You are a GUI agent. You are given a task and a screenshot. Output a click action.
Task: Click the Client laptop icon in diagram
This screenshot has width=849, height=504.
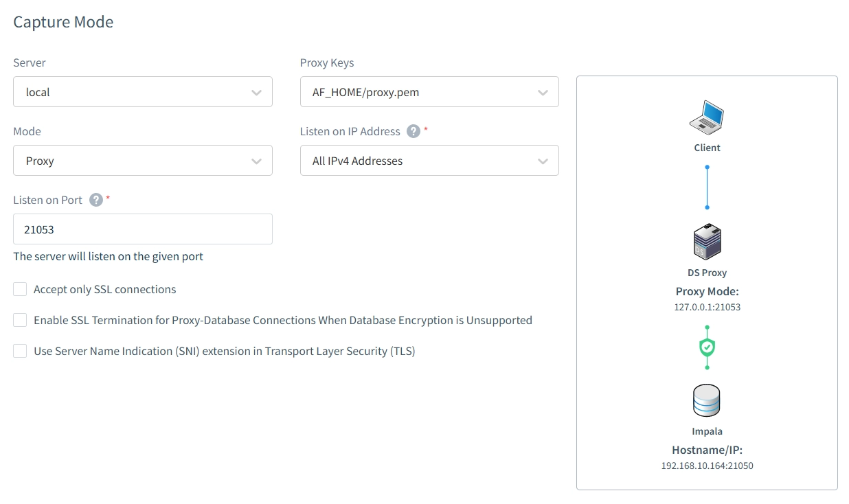point(707,117)
